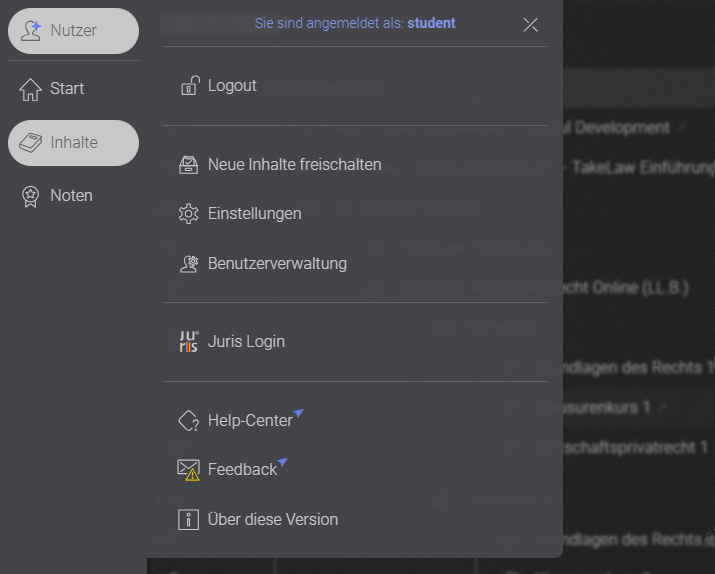Choose Neue Inhalte freischalten
715x574 pixels.
(x=295, y=165)
